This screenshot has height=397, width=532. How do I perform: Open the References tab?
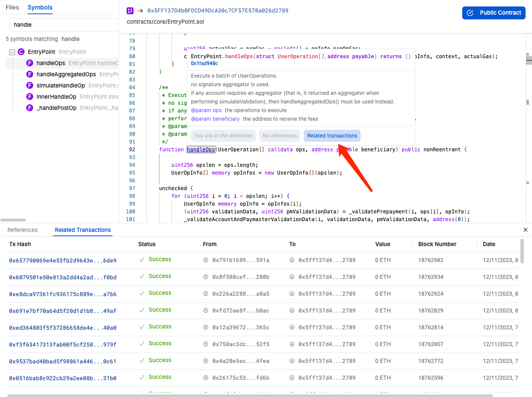[x=22, y=230]
